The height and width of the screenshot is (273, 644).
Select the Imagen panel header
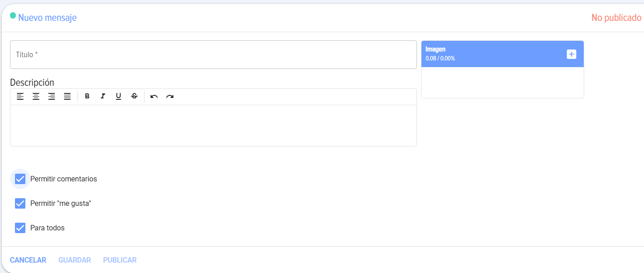pos(503,54)
